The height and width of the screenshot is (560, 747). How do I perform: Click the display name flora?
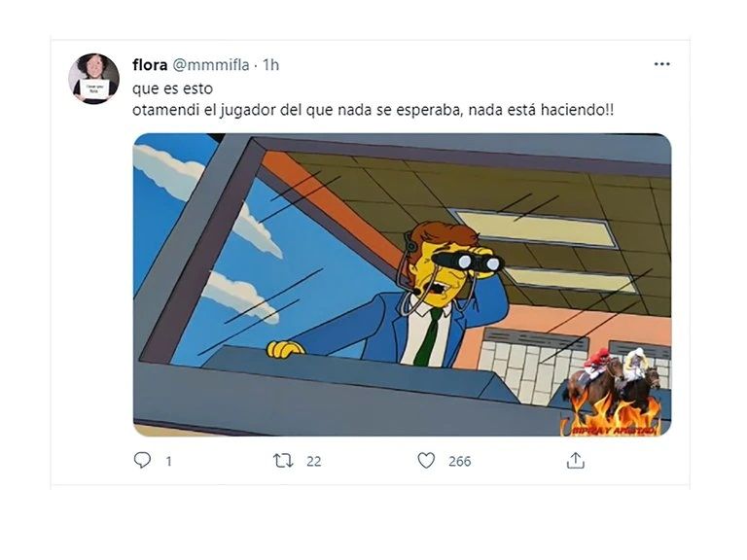[x=150, y=65]
